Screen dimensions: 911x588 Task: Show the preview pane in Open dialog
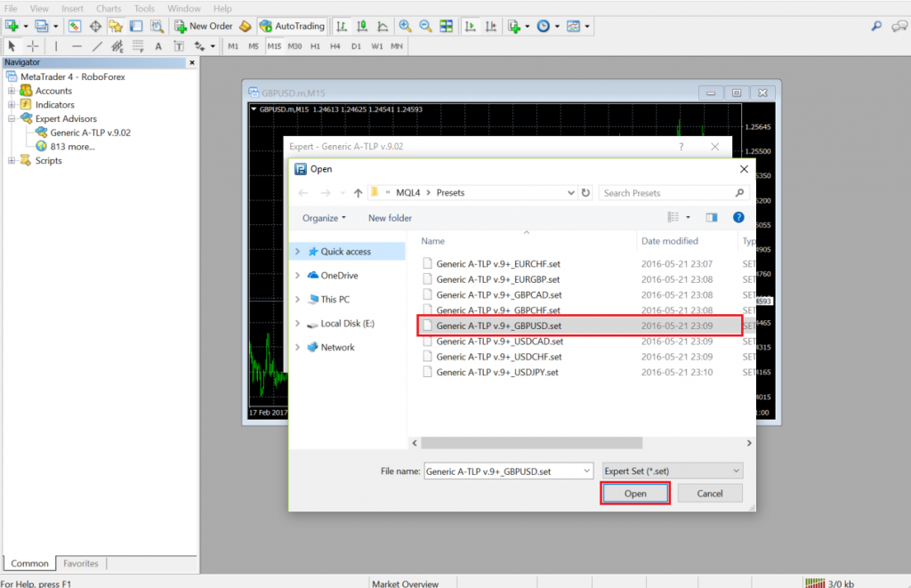tap(711, 217)
